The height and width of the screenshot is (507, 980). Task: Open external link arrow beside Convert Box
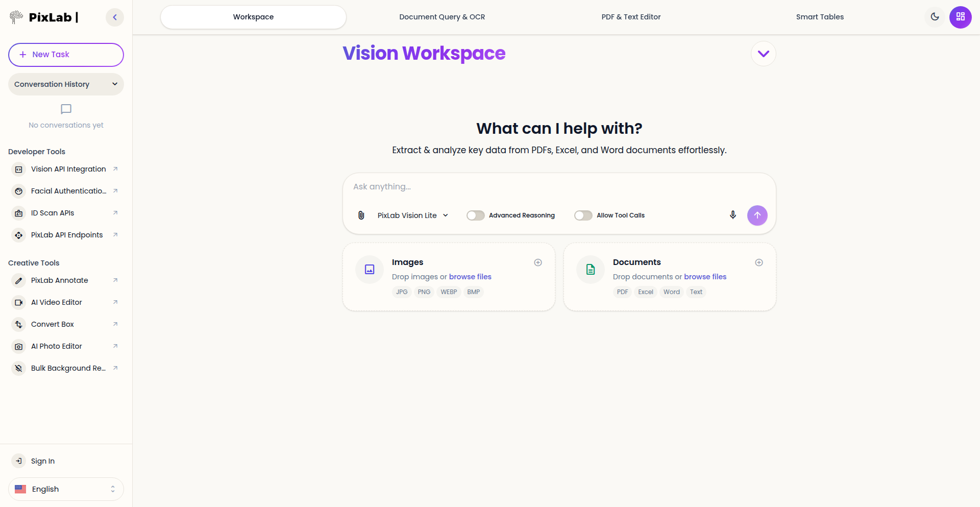115,324
